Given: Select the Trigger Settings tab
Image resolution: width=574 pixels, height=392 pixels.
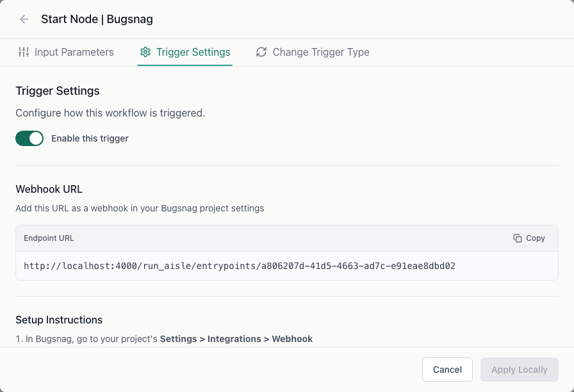Looking at the screenshot, I should (185, 52).
